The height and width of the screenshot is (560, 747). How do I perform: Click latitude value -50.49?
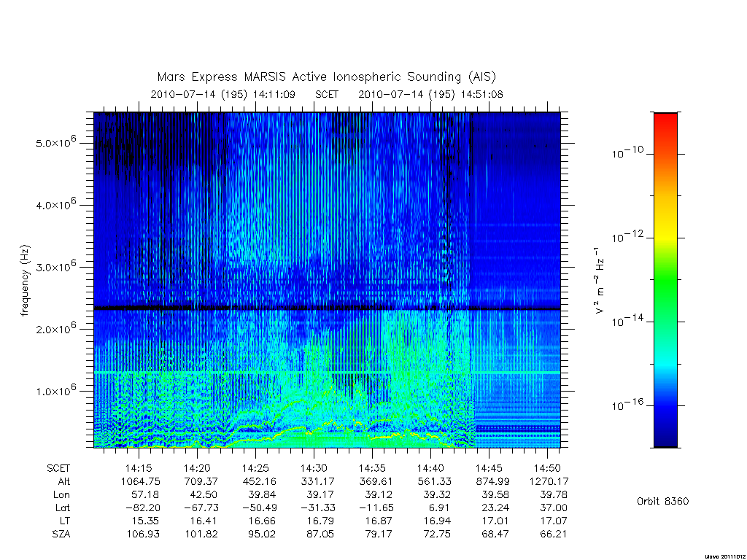coord(259,507)
